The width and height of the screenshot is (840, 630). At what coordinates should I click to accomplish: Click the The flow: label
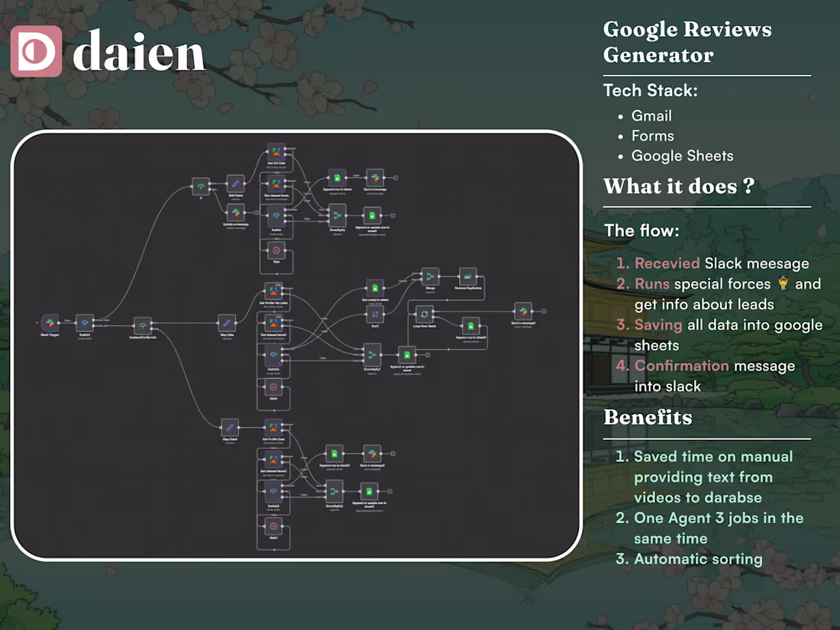641,231
